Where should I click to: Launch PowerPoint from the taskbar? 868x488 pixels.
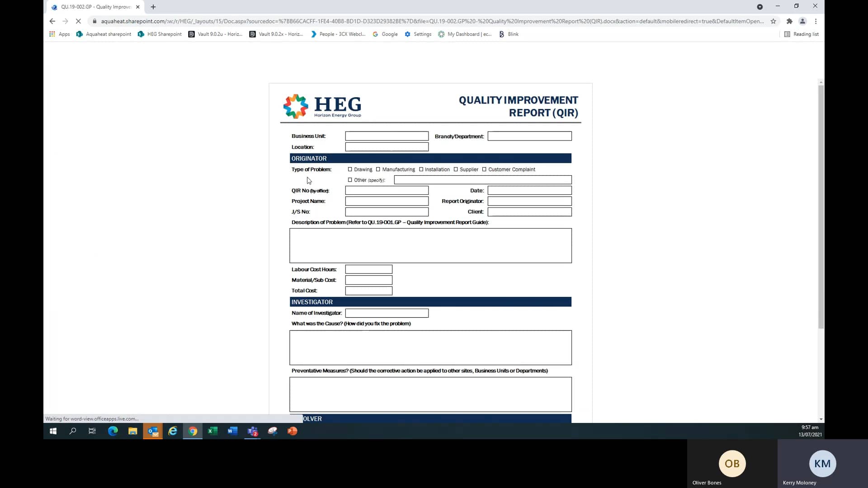pyautogui.click(x=292, y=431)
